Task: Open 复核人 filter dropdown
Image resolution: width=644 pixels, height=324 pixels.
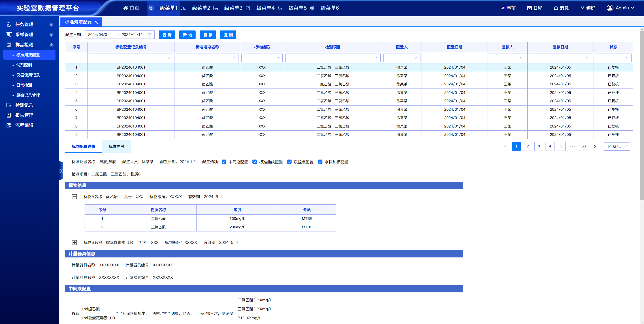Action: coord(508,58)
